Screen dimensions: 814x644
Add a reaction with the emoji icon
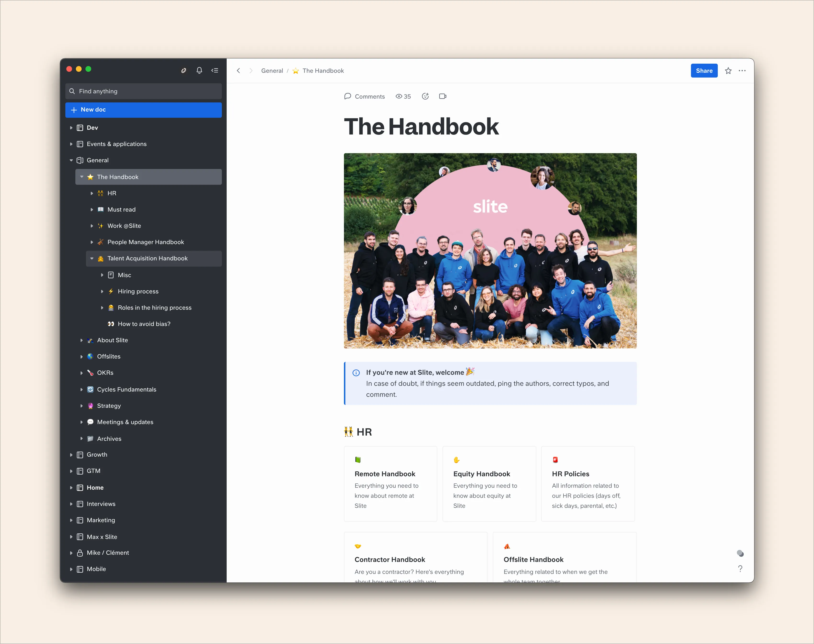(425, 96)
